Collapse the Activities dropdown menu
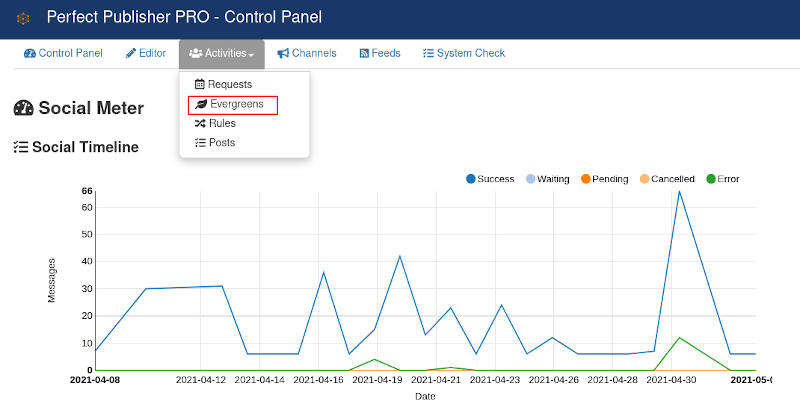The height and width of the screenshot is (416, 800). click(221, 54)
